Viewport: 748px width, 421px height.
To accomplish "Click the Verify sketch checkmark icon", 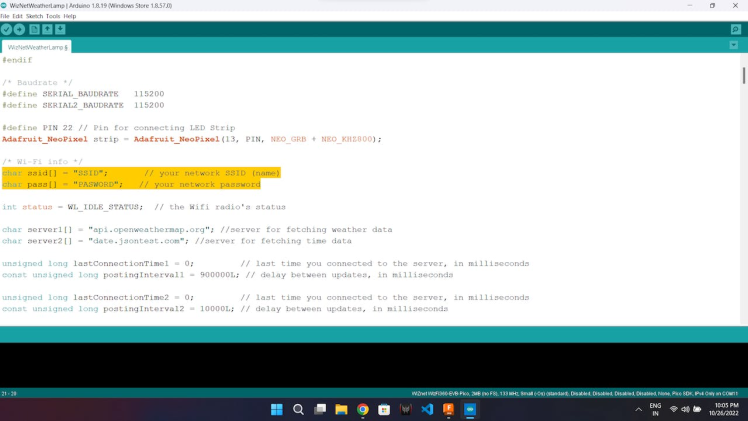I will click(6, 30).
